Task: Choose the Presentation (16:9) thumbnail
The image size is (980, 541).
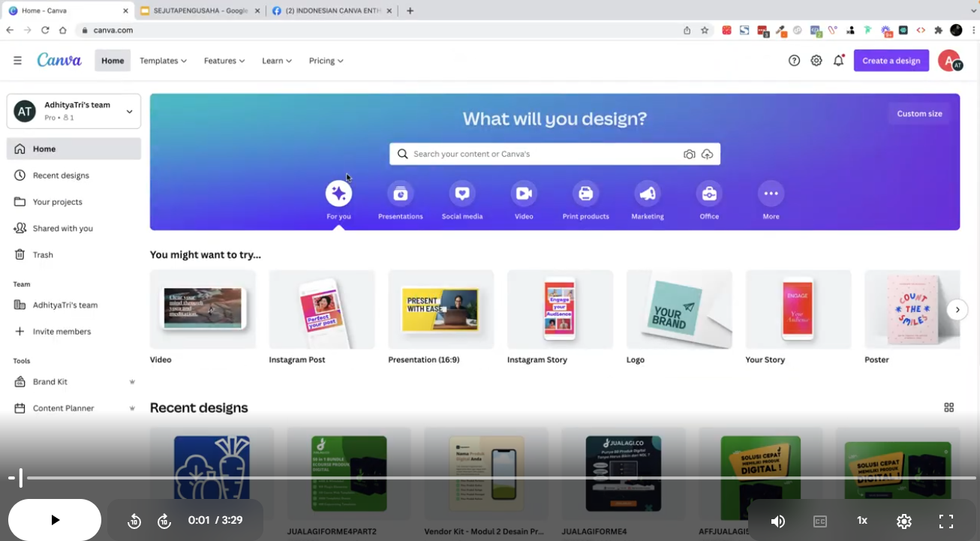Action: [441, 309]
